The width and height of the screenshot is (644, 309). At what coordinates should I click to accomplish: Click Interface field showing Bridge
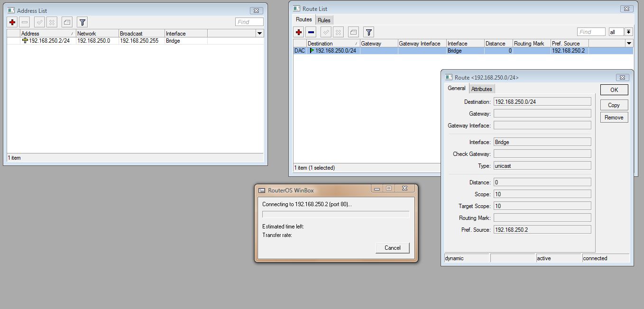pos(543,142)
